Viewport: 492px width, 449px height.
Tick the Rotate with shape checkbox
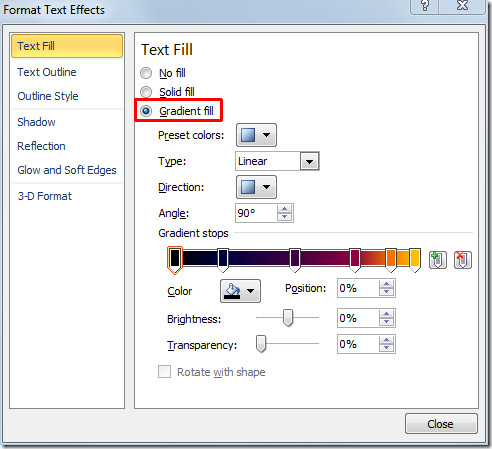click(164, 371)
